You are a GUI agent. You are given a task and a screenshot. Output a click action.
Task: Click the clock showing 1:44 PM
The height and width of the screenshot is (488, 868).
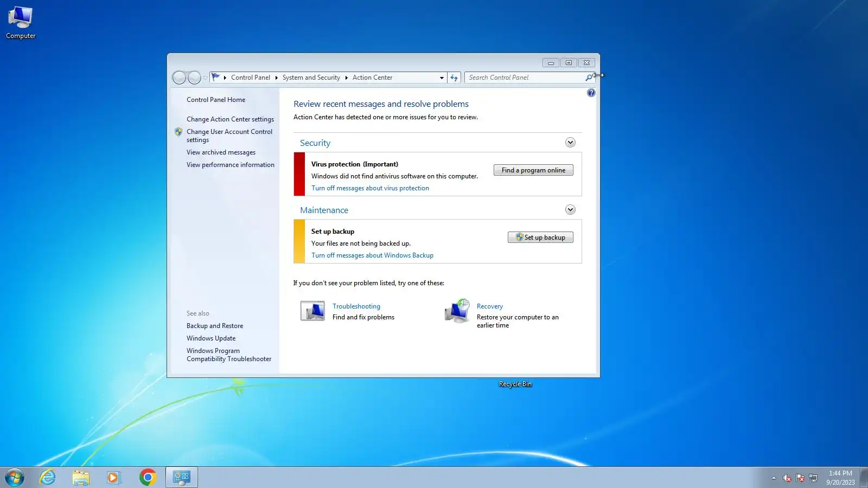pos(840,473)
